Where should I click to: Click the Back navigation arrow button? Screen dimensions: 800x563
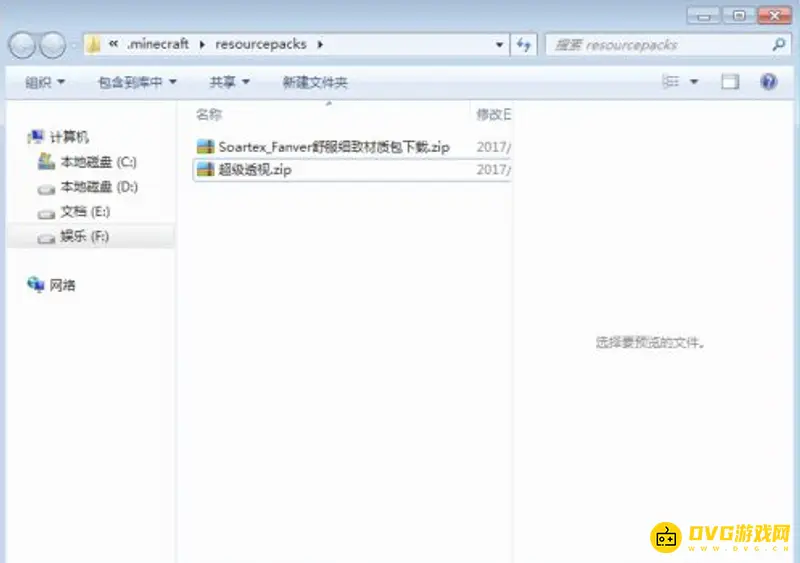(x=23, y=45)
